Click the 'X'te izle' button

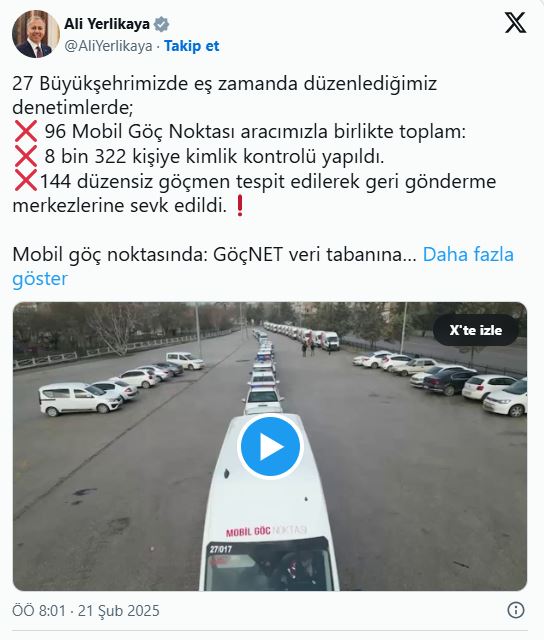click(x=476, y=330)
